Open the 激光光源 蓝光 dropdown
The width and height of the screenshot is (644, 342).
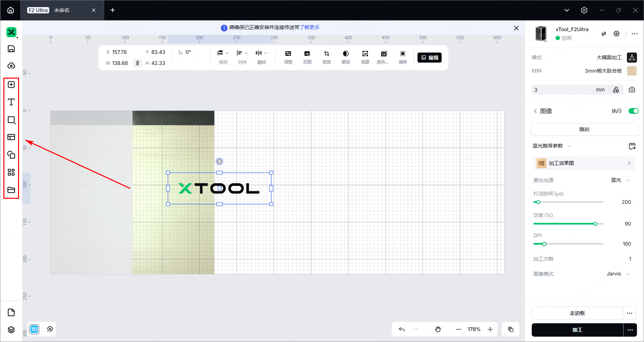(x=620, y=180)
